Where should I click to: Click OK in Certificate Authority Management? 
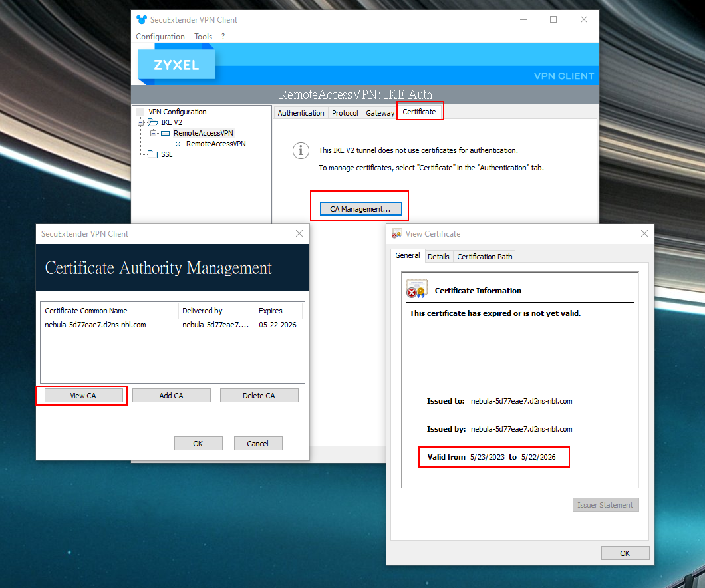pyautogui.click(x=198, y=444)
